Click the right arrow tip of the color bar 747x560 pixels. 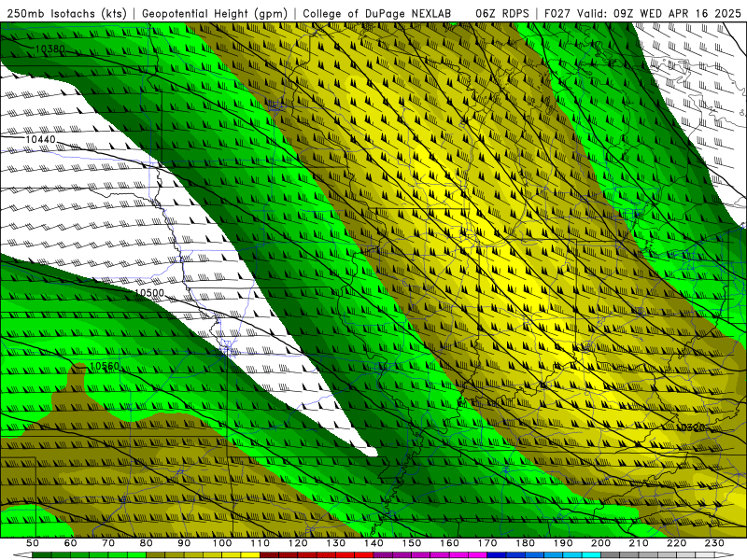tap(725, 555)
